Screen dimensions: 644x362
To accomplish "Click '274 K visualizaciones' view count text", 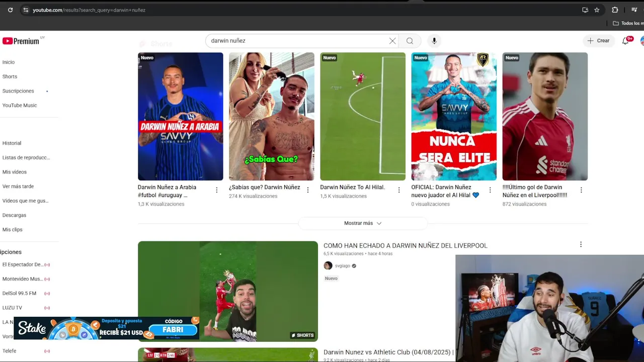I will [x=253, y=196].
